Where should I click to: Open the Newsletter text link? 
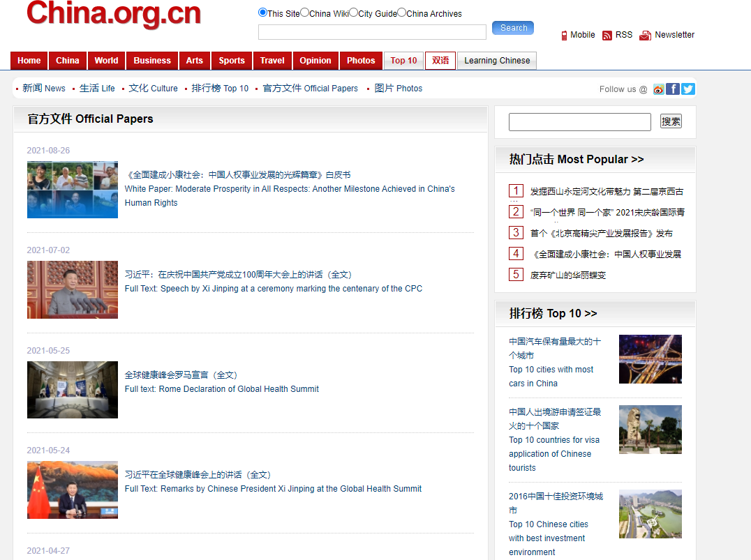pyautogui.click(x=674, y=35)
